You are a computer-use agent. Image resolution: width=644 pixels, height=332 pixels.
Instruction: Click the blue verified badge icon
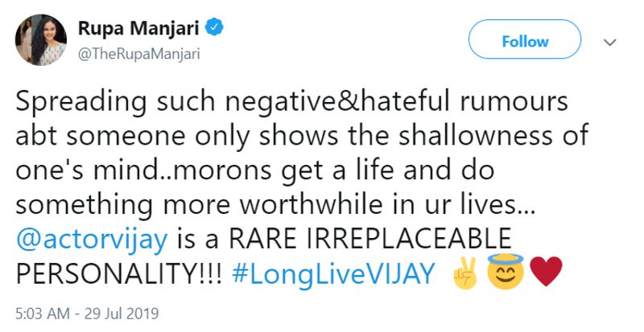(213, 28)
